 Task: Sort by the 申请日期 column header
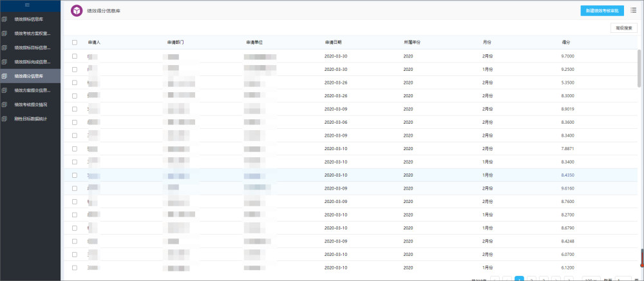[333, 43]
